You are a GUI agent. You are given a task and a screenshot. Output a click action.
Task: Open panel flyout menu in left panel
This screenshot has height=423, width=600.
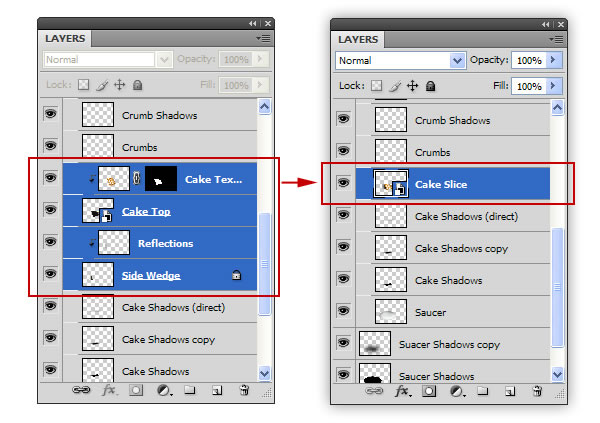click(x=263, y=38)
